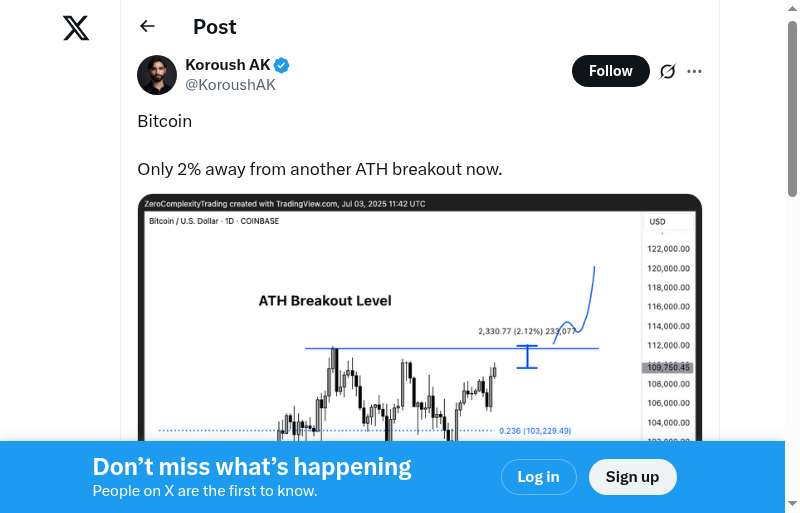Visit the @KoroushAK handle link
The width and height of the screenshot is (800, 513).
[230, 85]
